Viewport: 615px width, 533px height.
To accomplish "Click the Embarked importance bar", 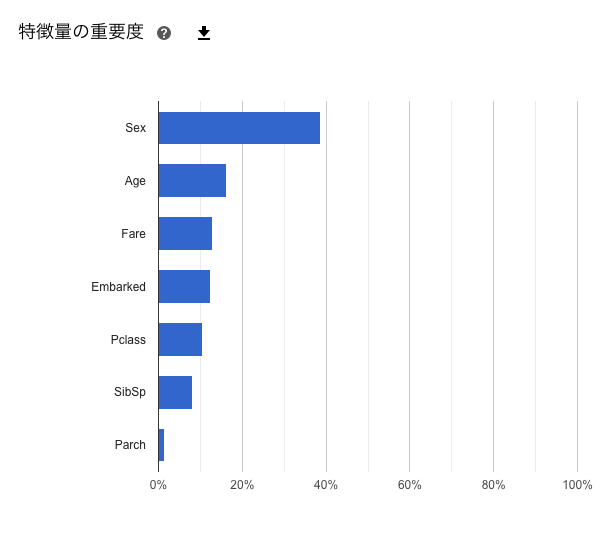I will [184, 287].
